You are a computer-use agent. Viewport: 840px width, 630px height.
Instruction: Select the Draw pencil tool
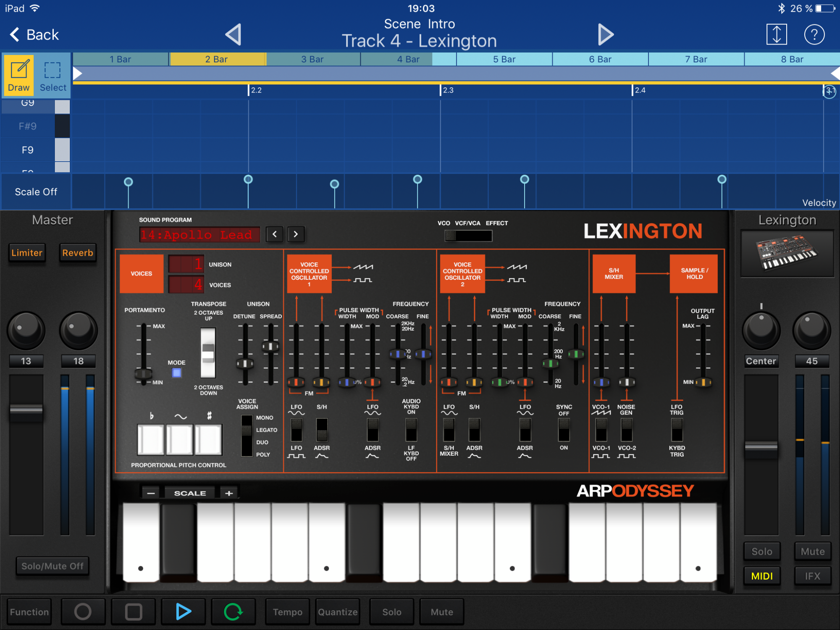tap(19, 75)
